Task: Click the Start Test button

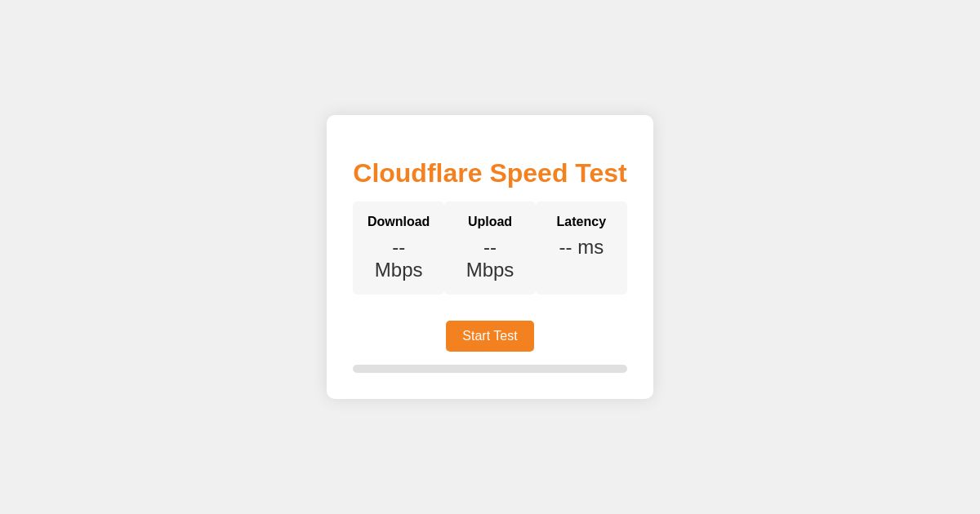Action: pyautogui.click(x=490, y=336)
